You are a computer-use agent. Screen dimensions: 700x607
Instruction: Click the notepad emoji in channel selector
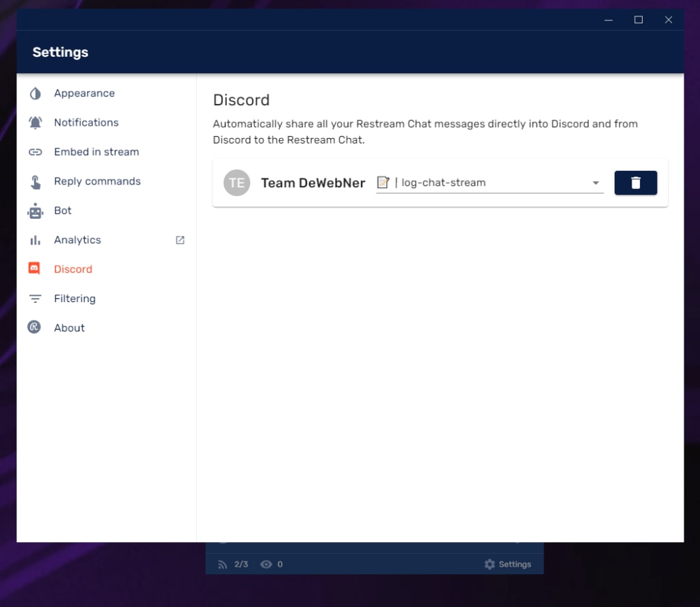(383, 182)
